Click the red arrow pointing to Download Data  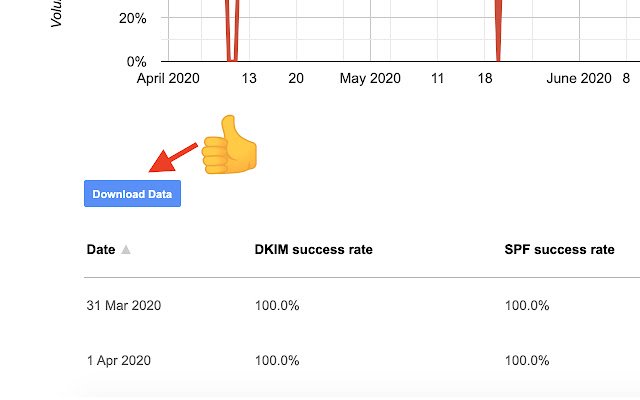(x=172, y=158)
